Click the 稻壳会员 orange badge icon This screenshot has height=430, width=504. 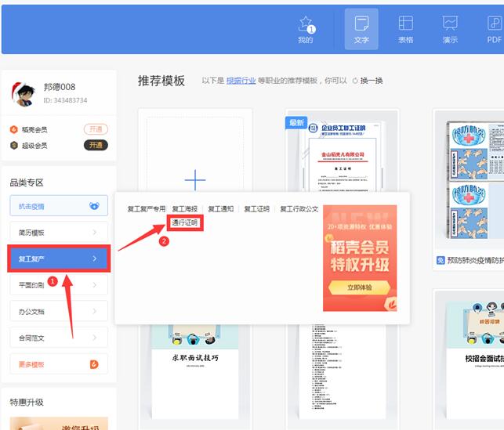[x=14, y=129]
